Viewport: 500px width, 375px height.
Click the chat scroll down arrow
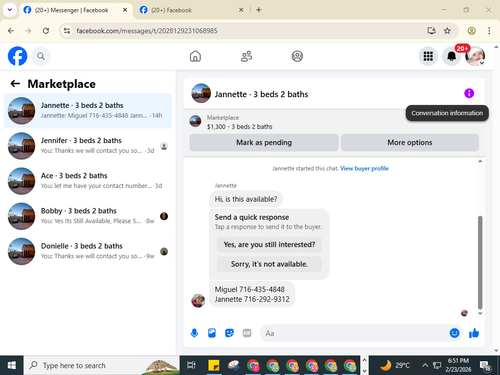[x=480, y=313]
